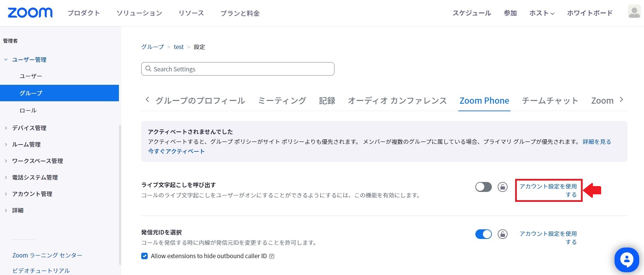Image resolution: width=644 pixels, height=275 pixels.
Task: Click アカウント設定を使用する for 発信元IDを選択
Action: pyautogui.click(x=548, y=238)
